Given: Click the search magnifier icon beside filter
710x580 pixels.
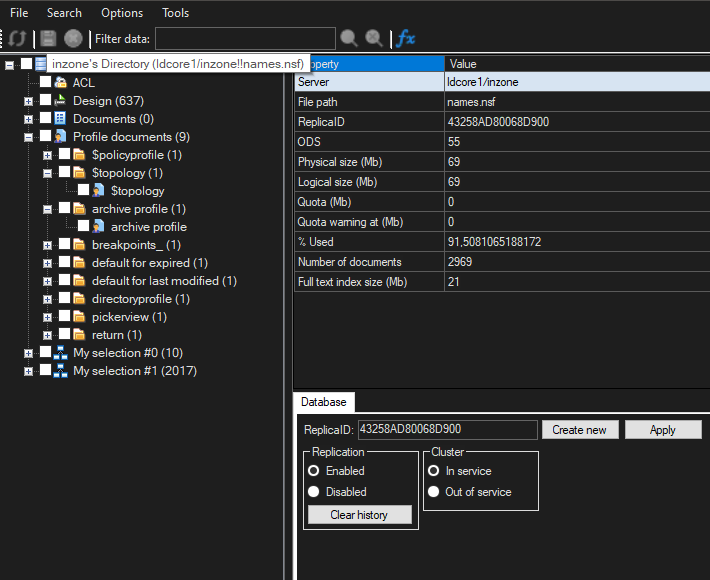Looking at the screenshot, I should click(349, 39).
